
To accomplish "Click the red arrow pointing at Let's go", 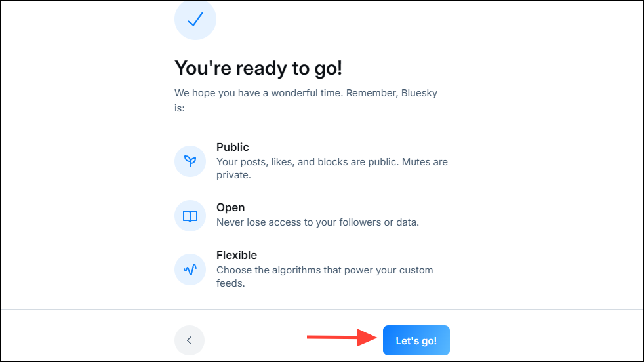I will pyautogui.click(x=341, y=338).
